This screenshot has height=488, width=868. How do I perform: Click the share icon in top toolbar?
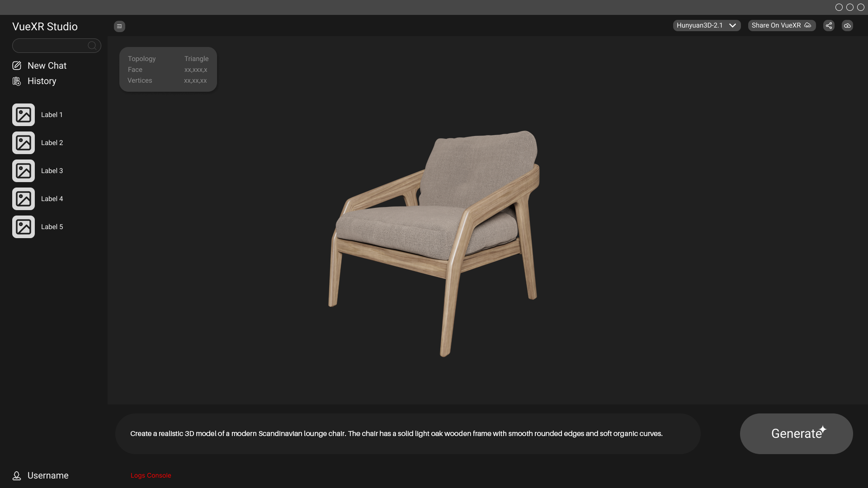pyautogui.click(x=829, y=26)
